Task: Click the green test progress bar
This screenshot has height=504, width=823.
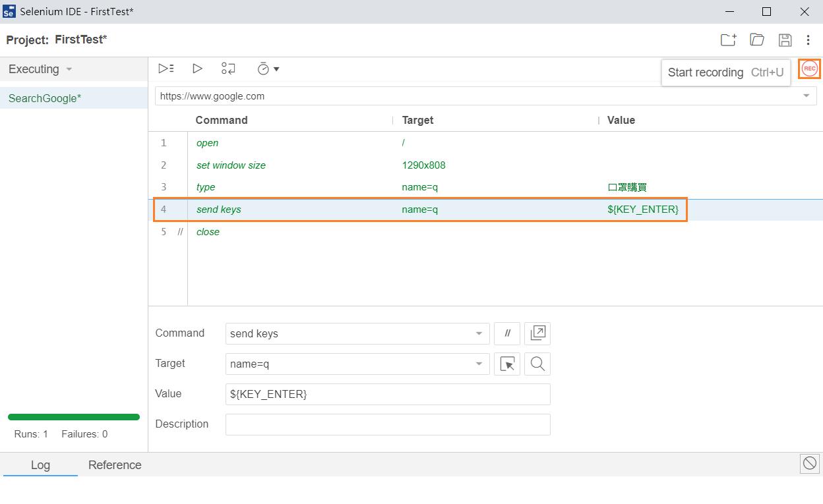Action: pos(74,416)
